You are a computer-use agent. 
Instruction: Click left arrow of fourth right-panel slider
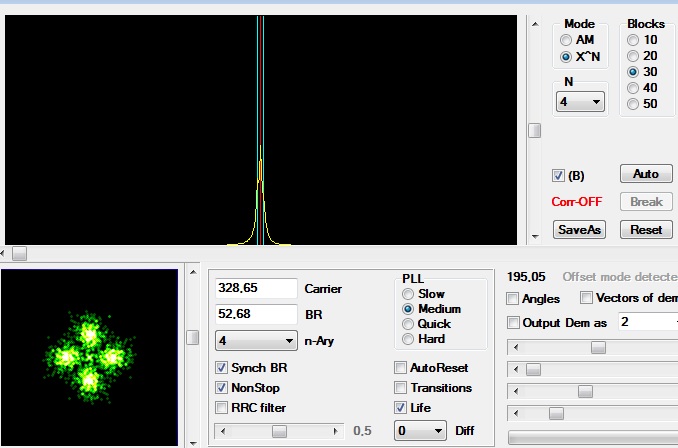(x=515, y=414)
